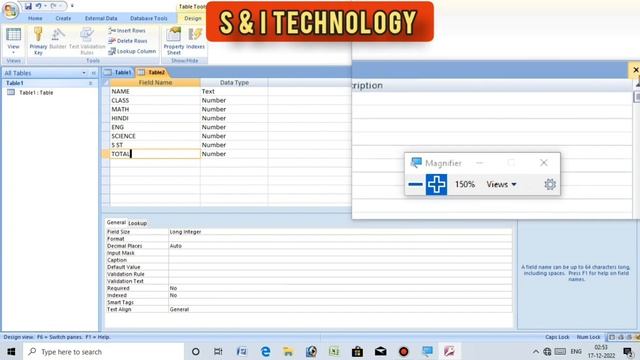Screen dimensions: 640x360
Task: Open the Create ribbon tab
Action: tap(63, 18)
